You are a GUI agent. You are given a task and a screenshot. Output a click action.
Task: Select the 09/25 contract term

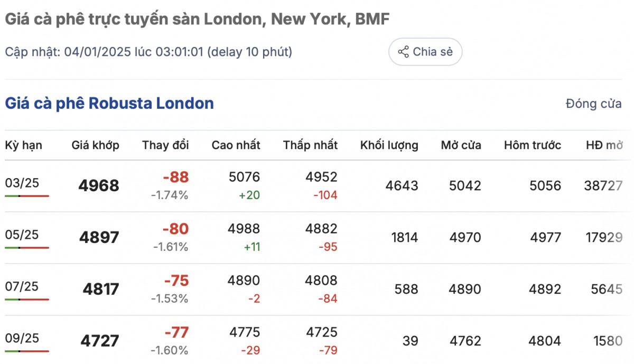[x=22, y=338]
